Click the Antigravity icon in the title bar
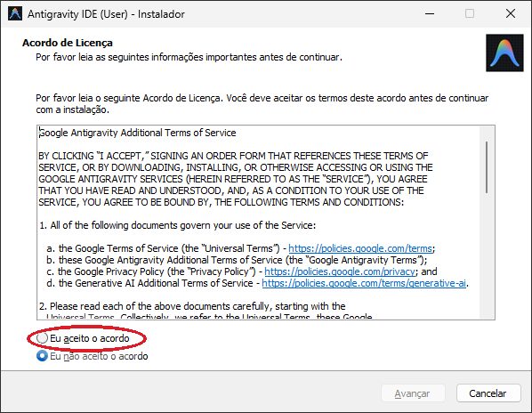 pos(15,14)
